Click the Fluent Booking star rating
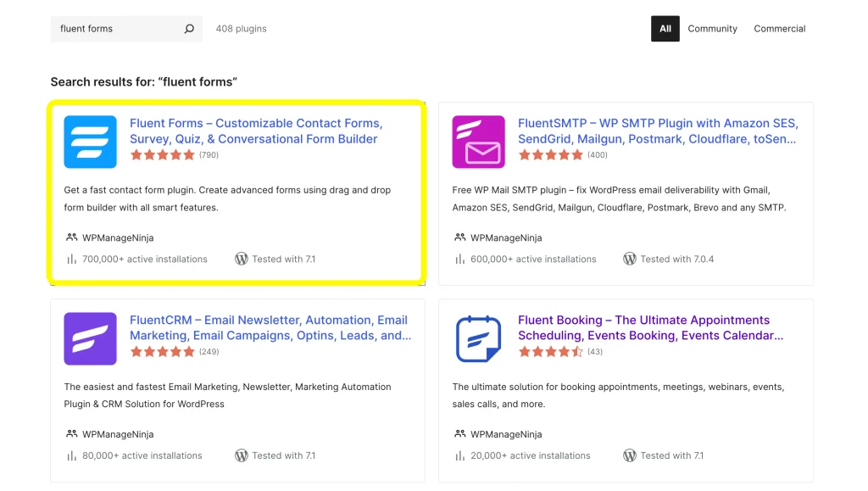868x491 pixels. 551,352
